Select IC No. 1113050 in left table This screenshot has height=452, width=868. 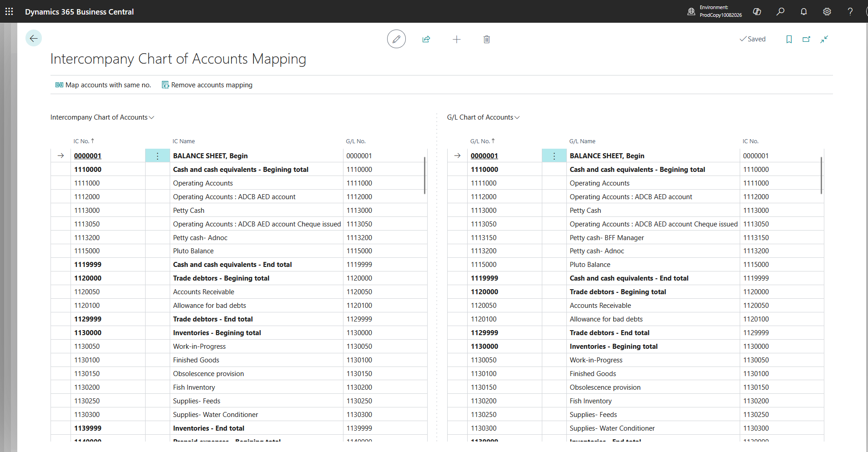click(x=108, y=224)
